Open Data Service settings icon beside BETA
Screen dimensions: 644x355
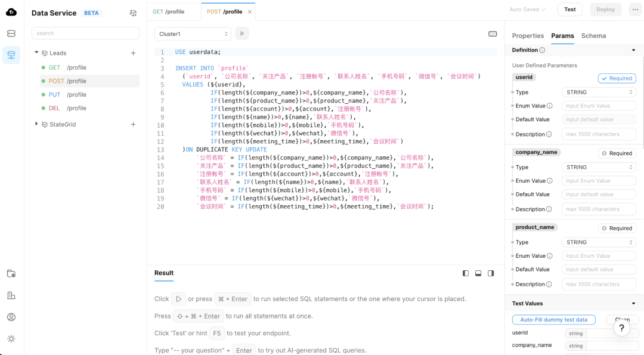coord(133,13)
